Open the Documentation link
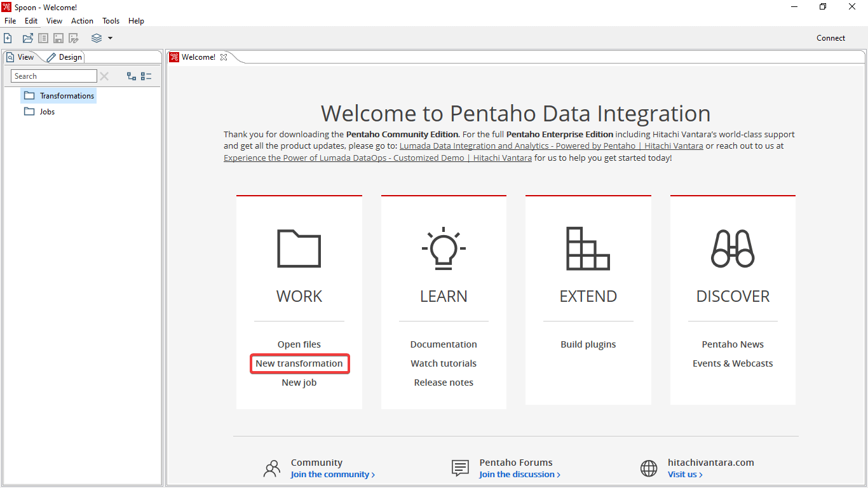 tap(444, 344)
